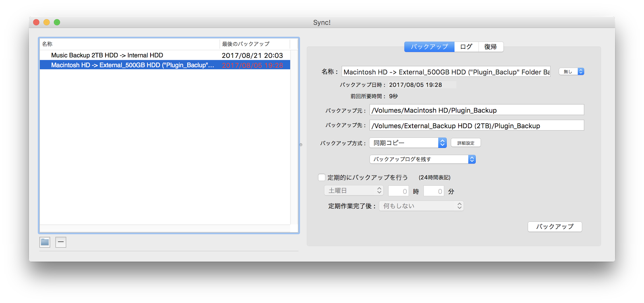Click the バックアップ先 path field

coord(477,125)
